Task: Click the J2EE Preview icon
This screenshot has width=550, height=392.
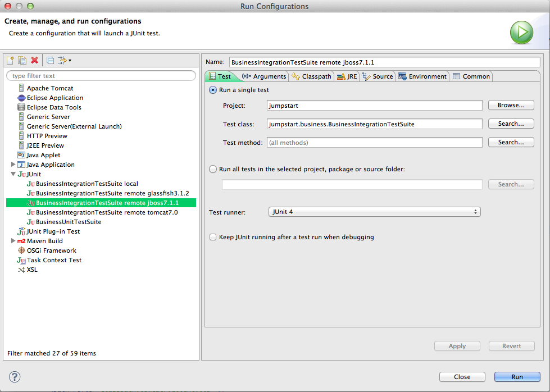Action: 21,145
